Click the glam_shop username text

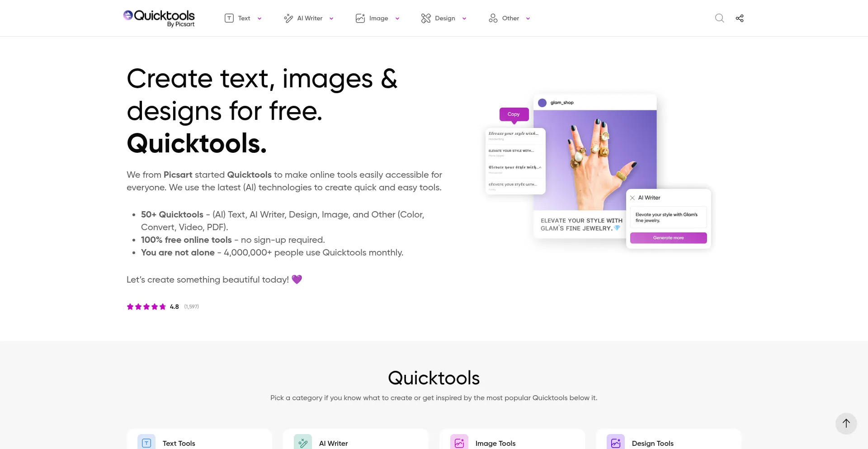click(x=562, y=103)
